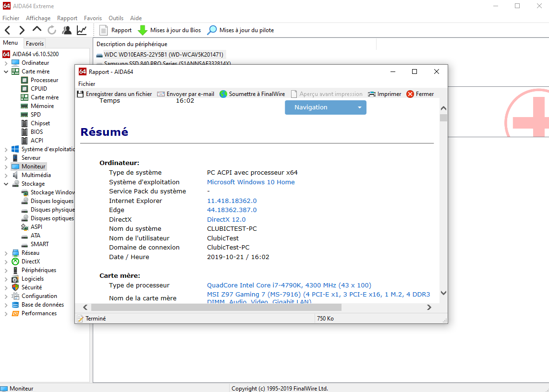
Task: Open the Outils menu
Action: (x=116, y=18)
